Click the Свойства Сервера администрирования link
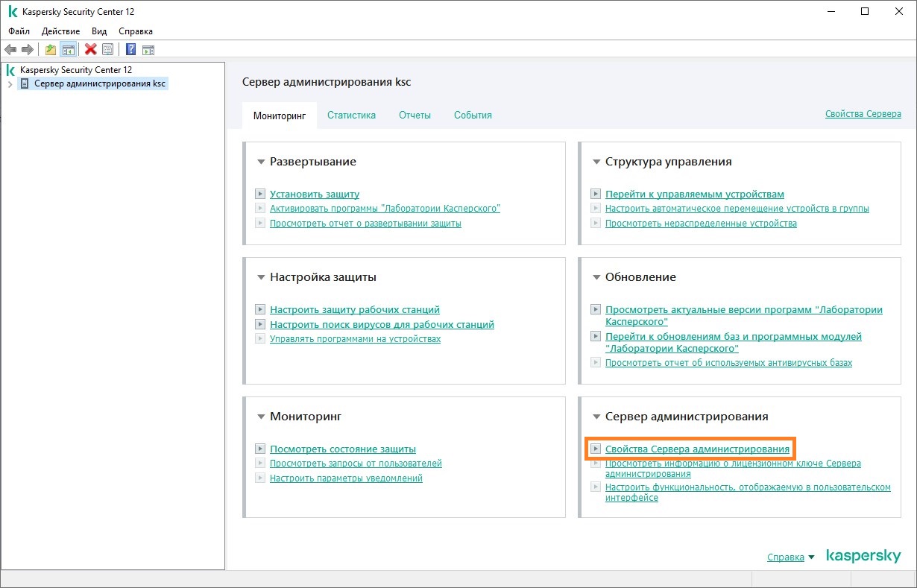 (x=697, y=449)
